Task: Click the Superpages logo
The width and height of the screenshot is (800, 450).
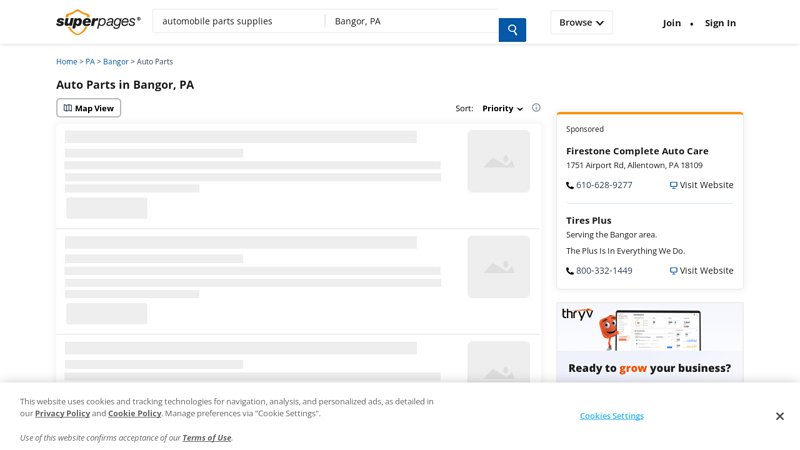Action: (x=98, y=22)
